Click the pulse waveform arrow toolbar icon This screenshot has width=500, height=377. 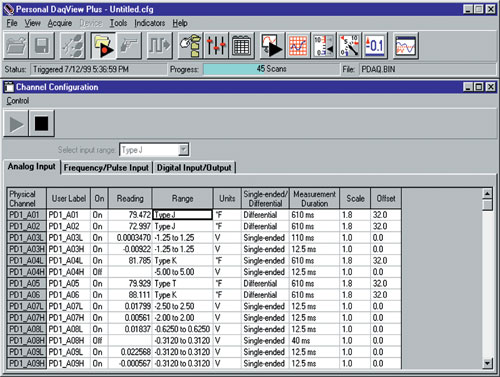pos(160,45)
